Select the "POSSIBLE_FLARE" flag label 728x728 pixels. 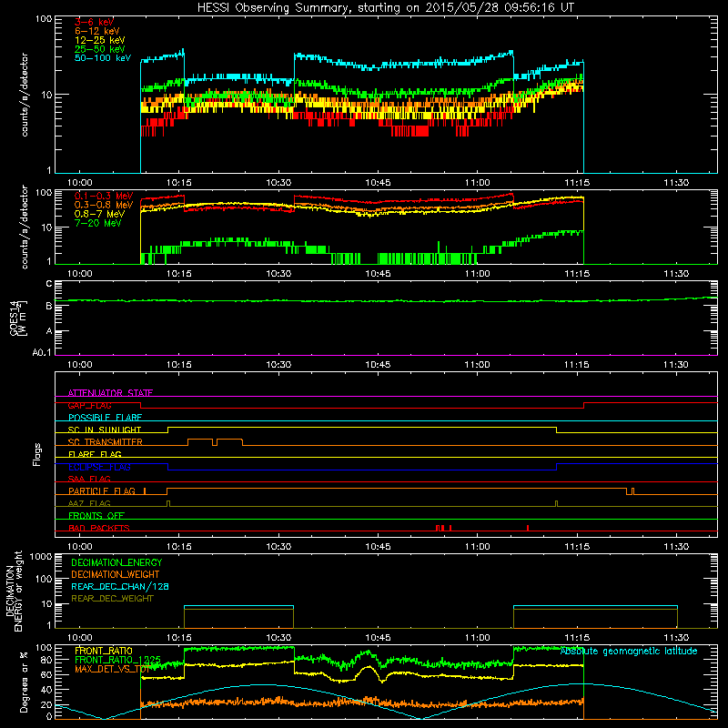pos(105,418)
